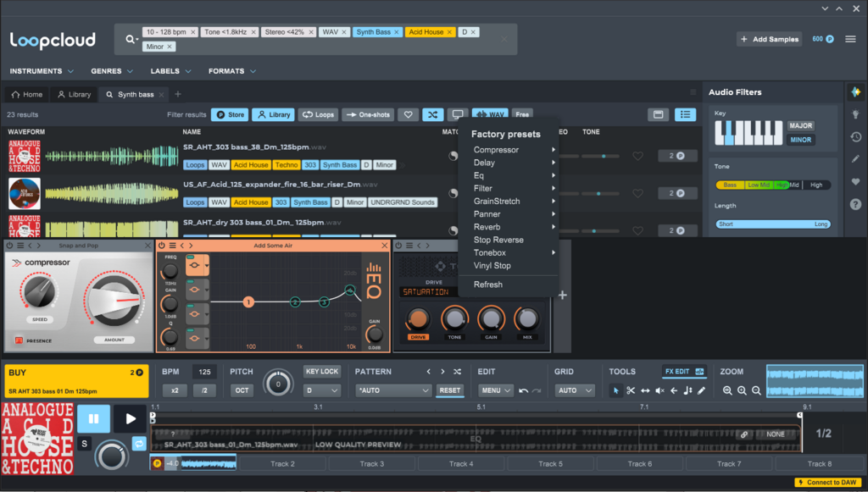
Task: Click the BPM 125 field
Action: (204, 372)
